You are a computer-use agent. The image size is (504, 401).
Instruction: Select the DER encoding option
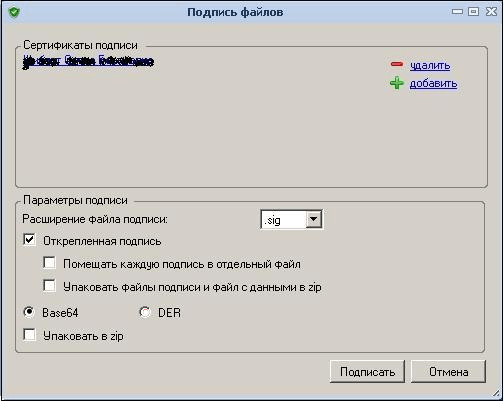[x=145, y=312]
